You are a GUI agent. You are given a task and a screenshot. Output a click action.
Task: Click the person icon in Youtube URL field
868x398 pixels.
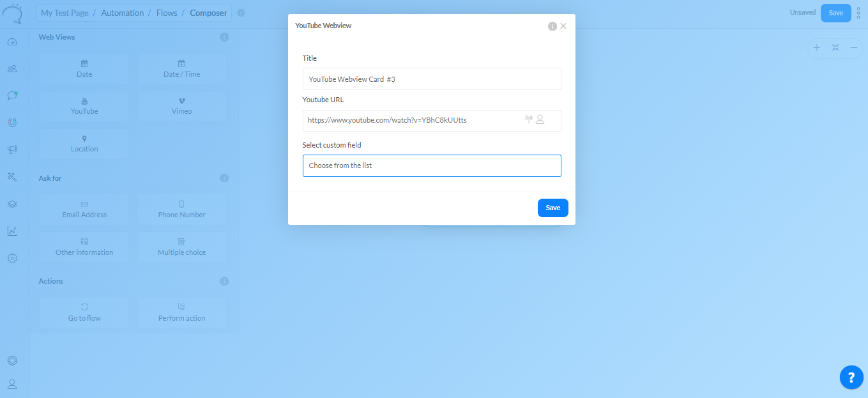tap(540, 119)
